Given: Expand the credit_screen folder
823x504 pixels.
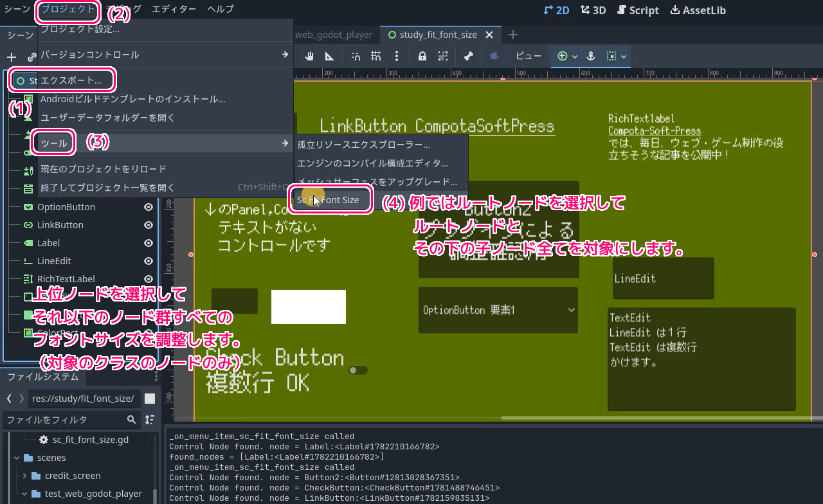Looking at the screenshot, I should 24,476.
